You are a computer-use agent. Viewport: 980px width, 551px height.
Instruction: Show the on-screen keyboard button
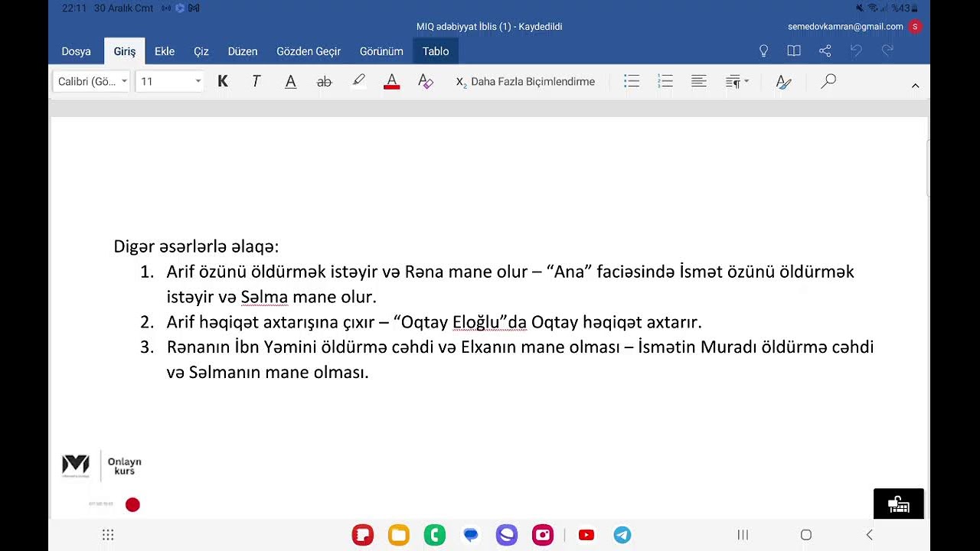point(899,504)
